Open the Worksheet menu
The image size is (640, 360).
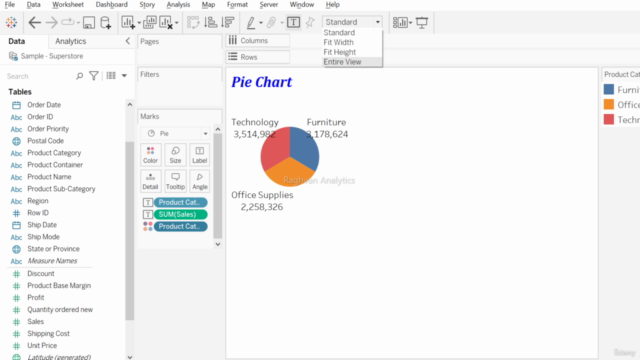(x=68, y=4)
